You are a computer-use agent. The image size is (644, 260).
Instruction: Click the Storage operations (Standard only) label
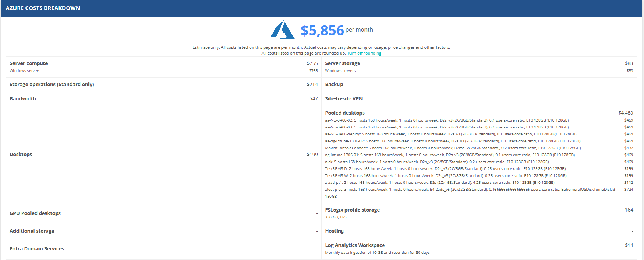coord(52,84)
